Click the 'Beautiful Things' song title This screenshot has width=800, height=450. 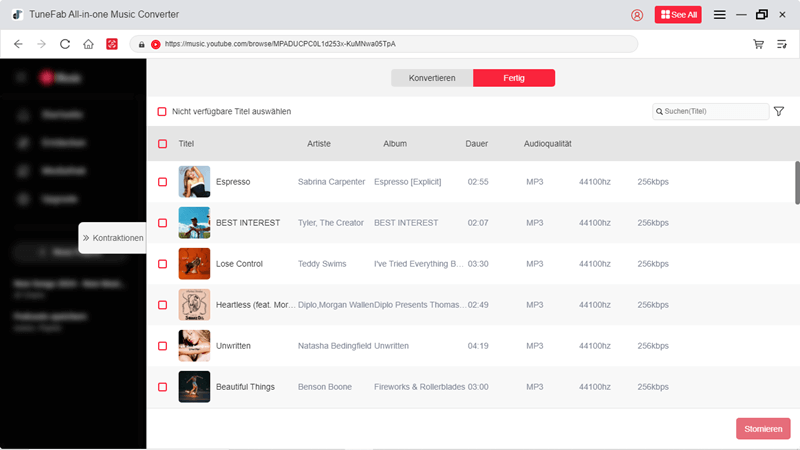point(245,387)
